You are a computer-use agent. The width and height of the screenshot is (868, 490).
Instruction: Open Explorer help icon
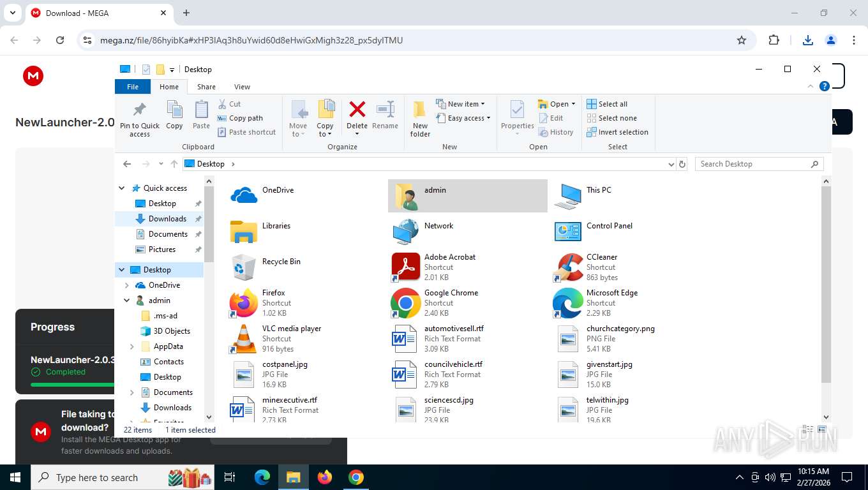click(x=824, y=86)
